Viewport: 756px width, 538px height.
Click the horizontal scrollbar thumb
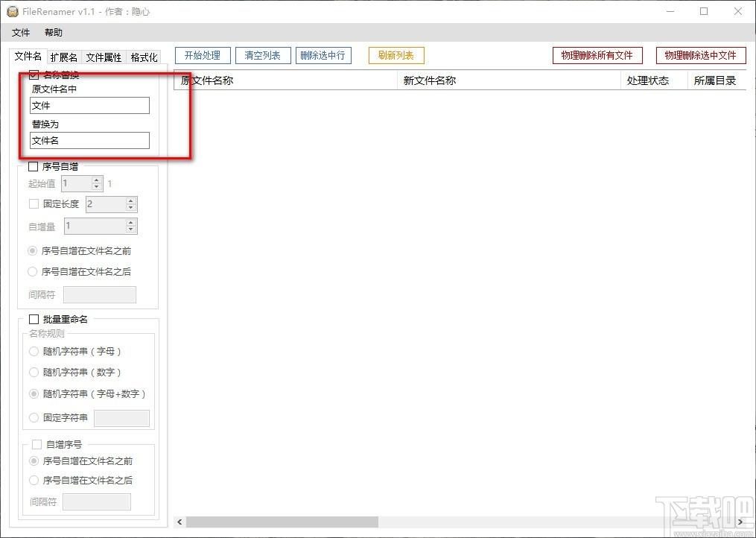point(282,522)
